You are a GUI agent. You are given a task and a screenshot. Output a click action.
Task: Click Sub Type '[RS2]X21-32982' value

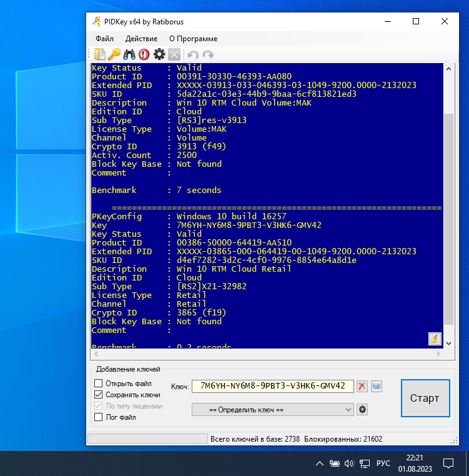point(212,286)
